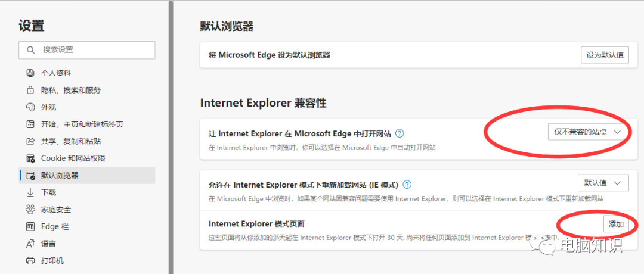Click the download arrow icon beside 下载

click(30, 192)
